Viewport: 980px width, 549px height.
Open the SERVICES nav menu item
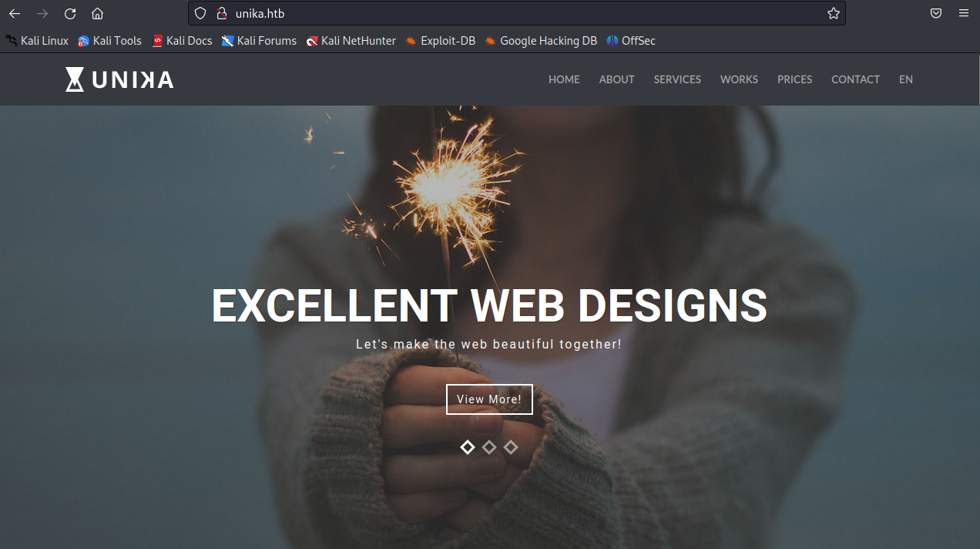tap(677, 79)
